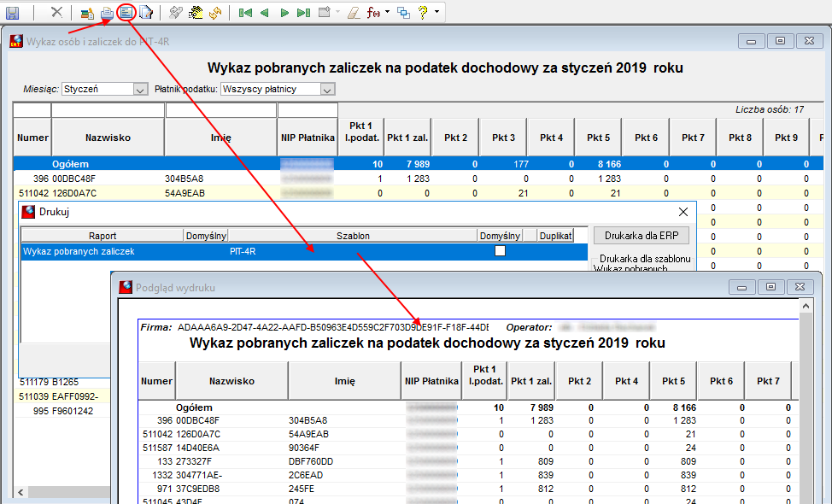Click the yellow hand toolbar icon

(196, 13)
